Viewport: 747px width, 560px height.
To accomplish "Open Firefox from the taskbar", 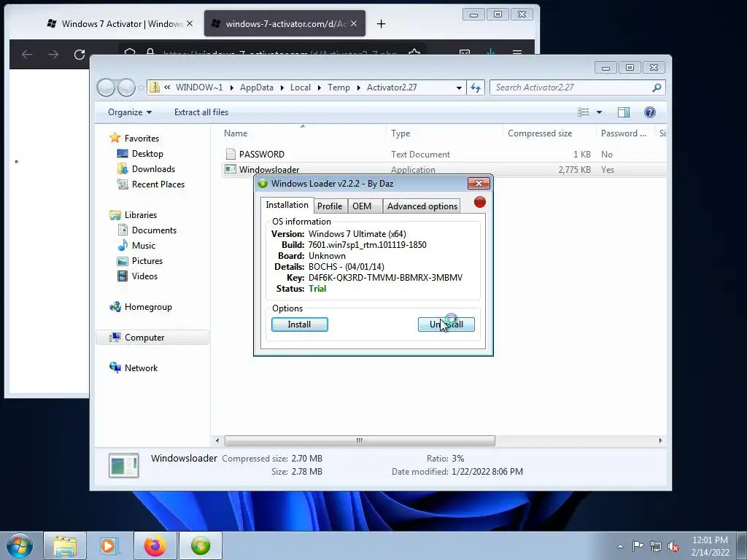I will click(x=155, y=545).
